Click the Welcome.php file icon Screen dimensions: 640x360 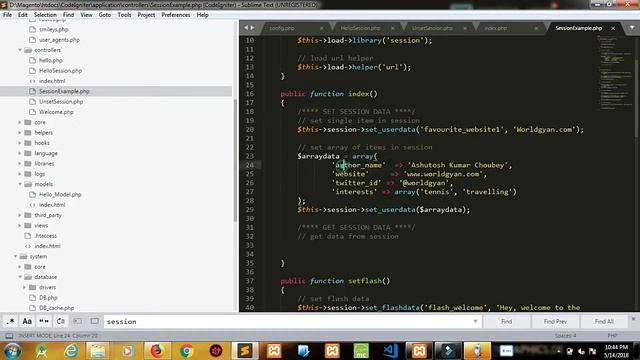[x=33, y=112]
